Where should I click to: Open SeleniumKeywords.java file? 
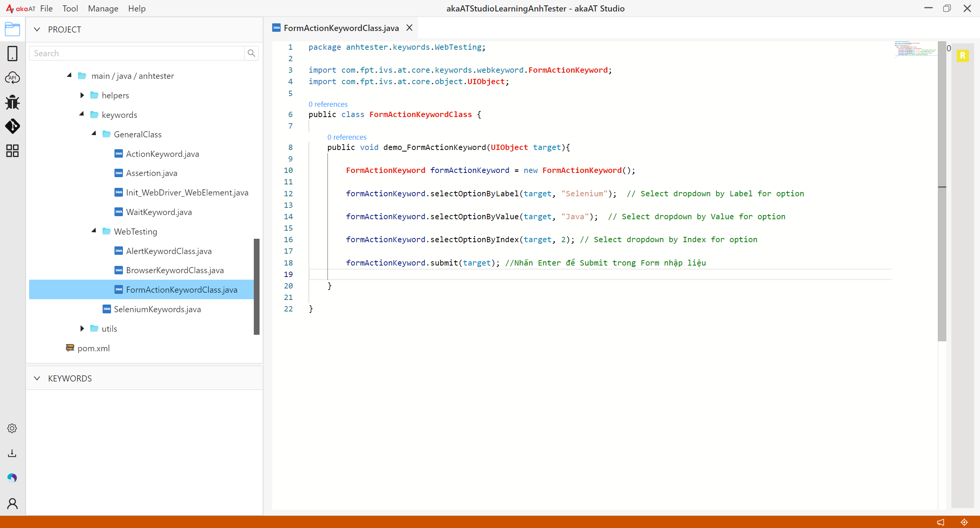pos(157,309)
